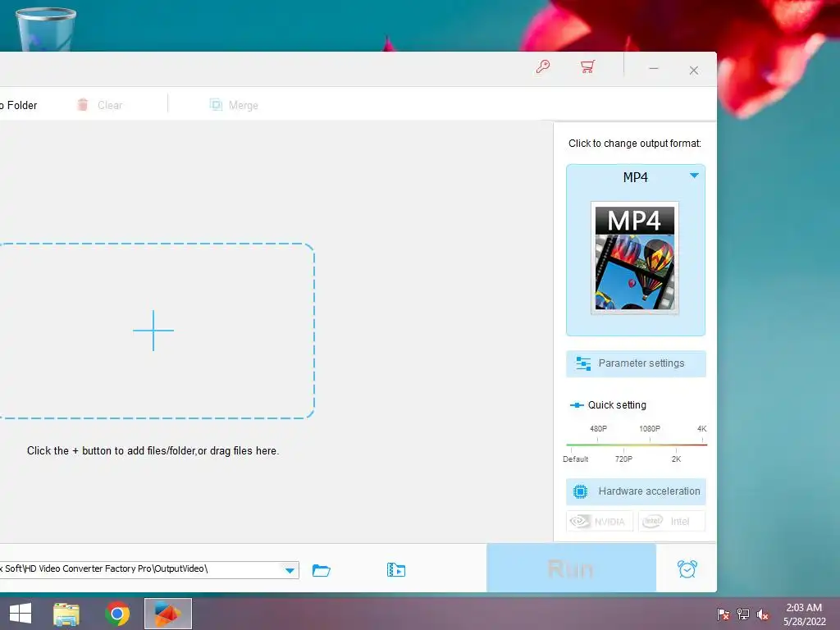Open Recycle Bin on desktop
Viewport: 840px width, 630px height.
click(46, 30)
